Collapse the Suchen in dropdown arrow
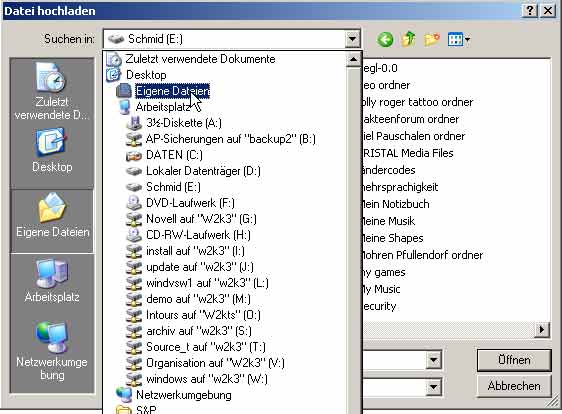The image size is (562, 414). 352,39
